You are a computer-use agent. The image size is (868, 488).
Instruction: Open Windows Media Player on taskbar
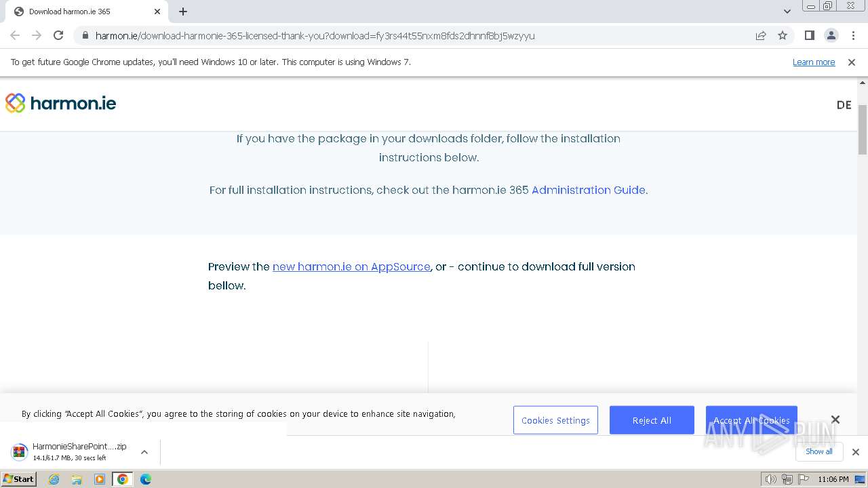[x=100, y=479]
